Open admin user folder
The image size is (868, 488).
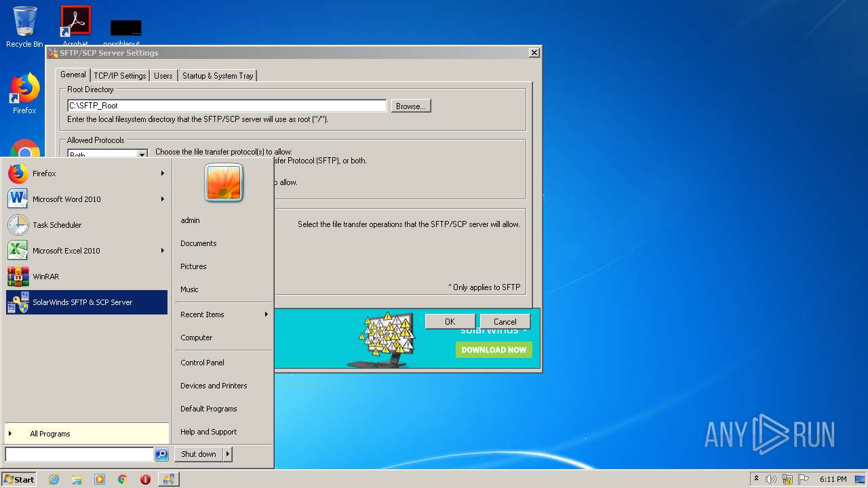pyautogui.click(x=191, y=220)
